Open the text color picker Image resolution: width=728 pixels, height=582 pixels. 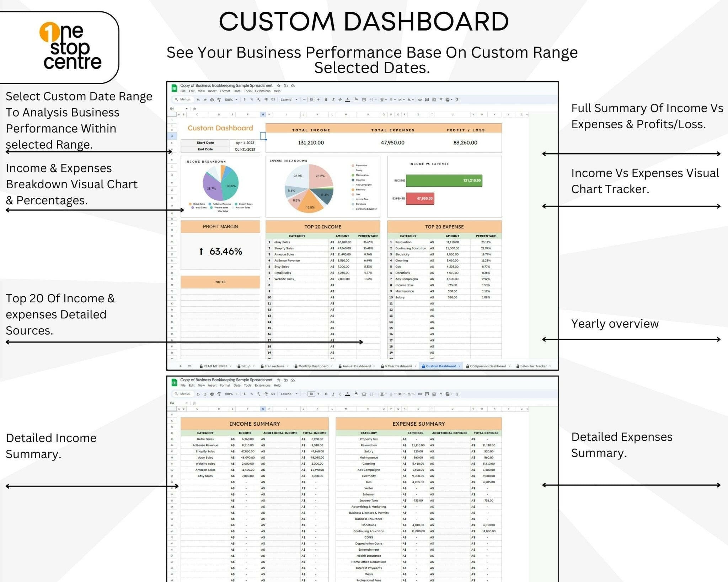[348, 100]
